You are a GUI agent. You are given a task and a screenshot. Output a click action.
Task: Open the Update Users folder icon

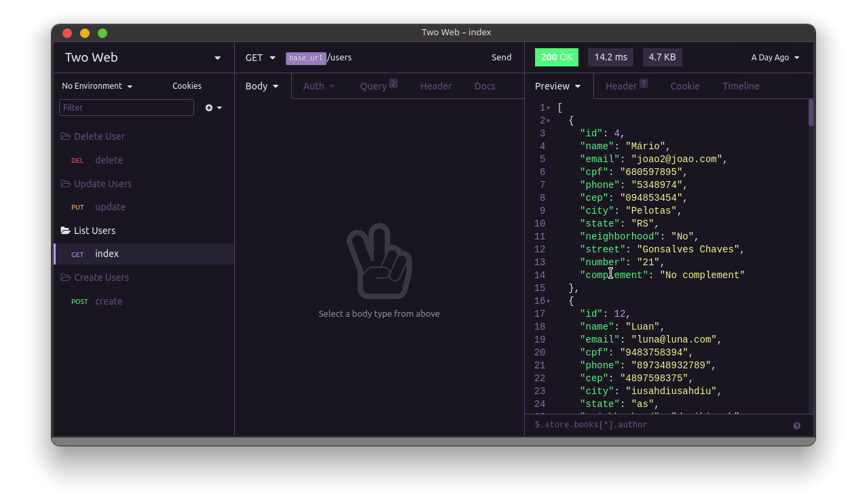(x=65, y=184)
